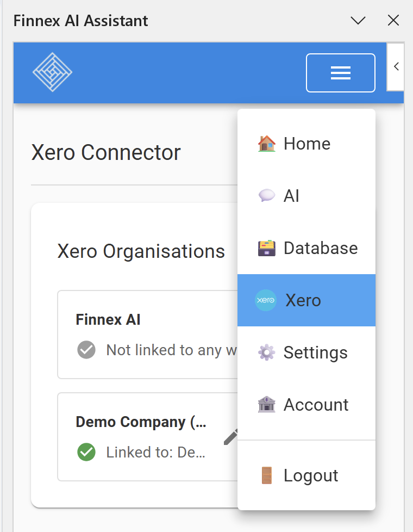The height and width of the screenshot is (532, 413).
Task: Click the pencil edit icon for Demo Company
Action: click(231, 437)
